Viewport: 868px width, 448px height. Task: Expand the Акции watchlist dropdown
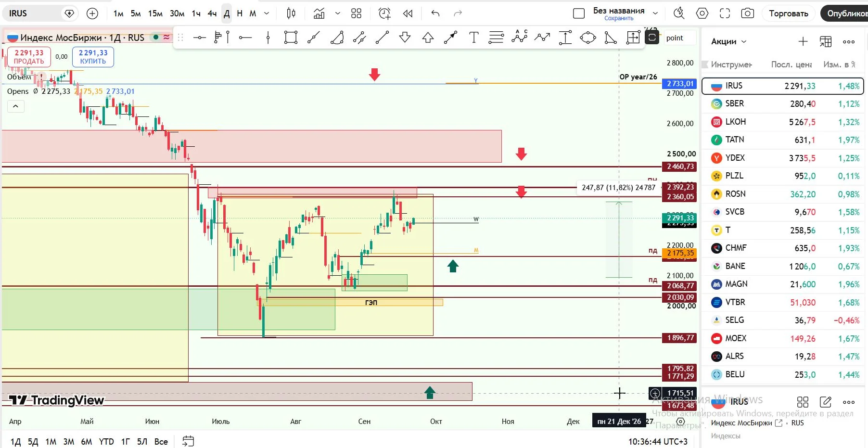729,41
